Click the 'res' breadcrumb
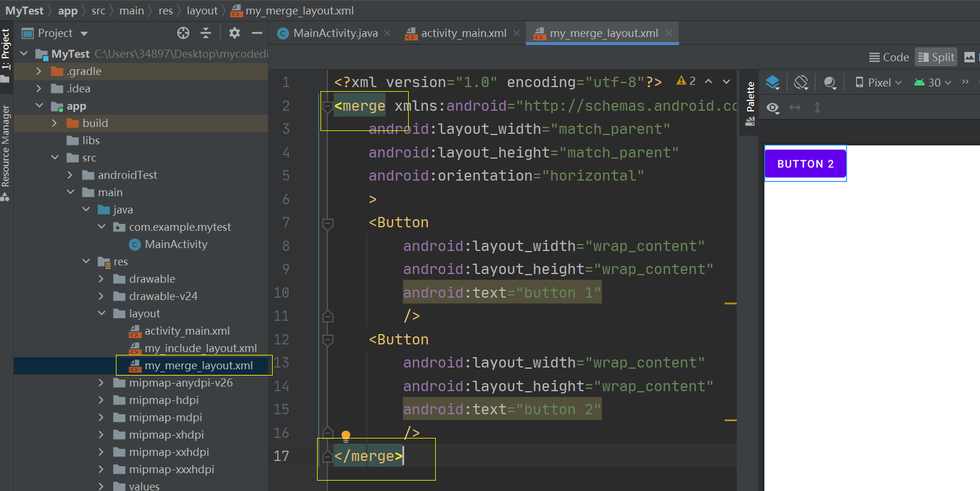 [x=165, y=10]
